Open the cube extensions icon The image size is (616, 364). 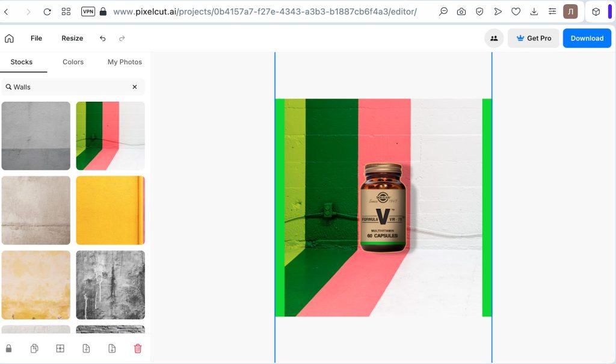tap(596, 12)
